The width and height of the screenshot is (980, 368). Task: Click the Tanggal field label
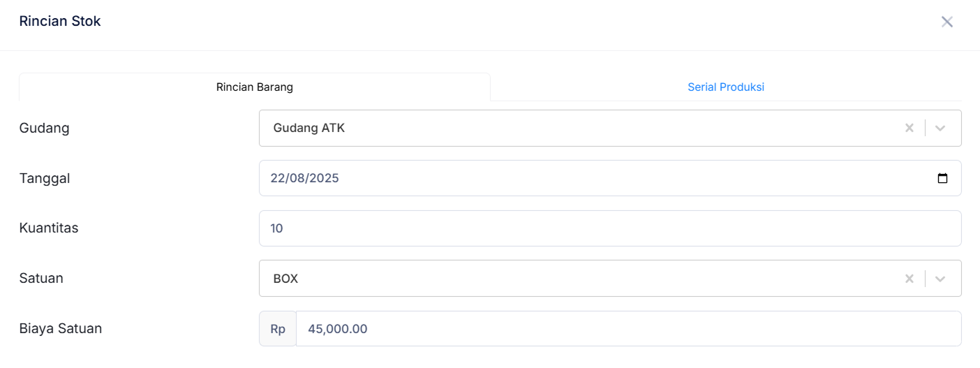pyautogui.click(x=45, y=179)
